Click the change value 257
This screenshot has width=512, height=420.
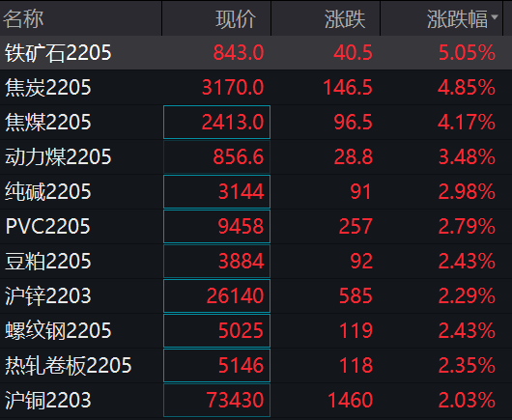[356, 226]
